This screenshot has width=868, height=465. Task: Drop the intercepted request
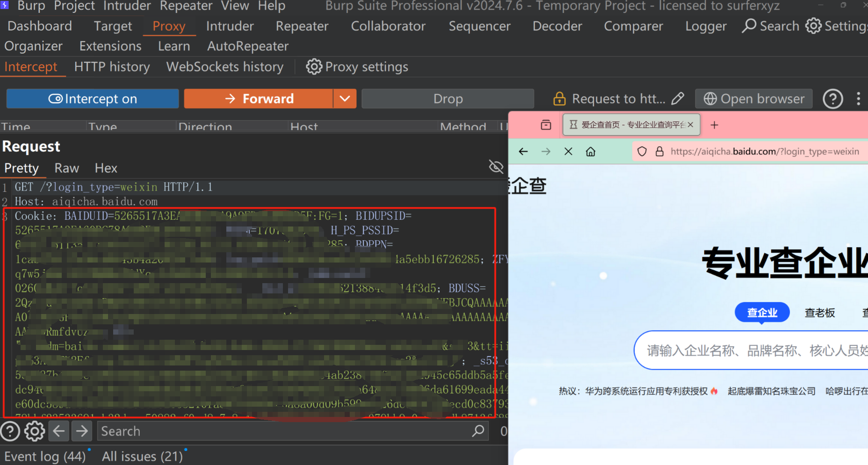pos(448,99)
